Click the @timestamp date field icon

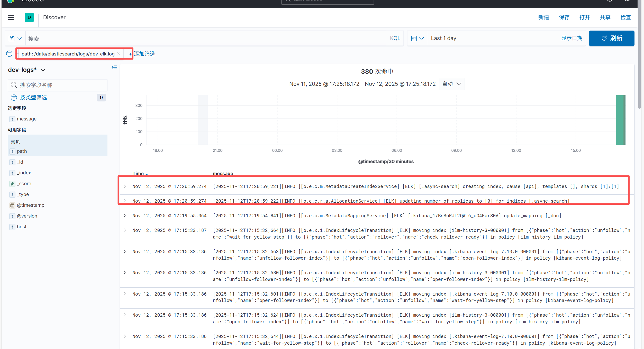pyautogui.click(x=12, y=205)
